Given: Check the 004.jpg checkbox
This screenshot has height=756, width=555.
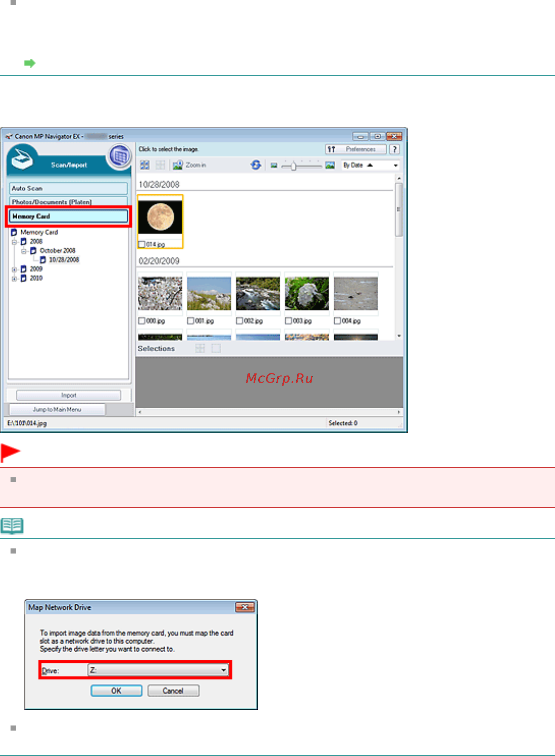Looking at the screenshot, I should pyautogui.click(x=337, y=321).
